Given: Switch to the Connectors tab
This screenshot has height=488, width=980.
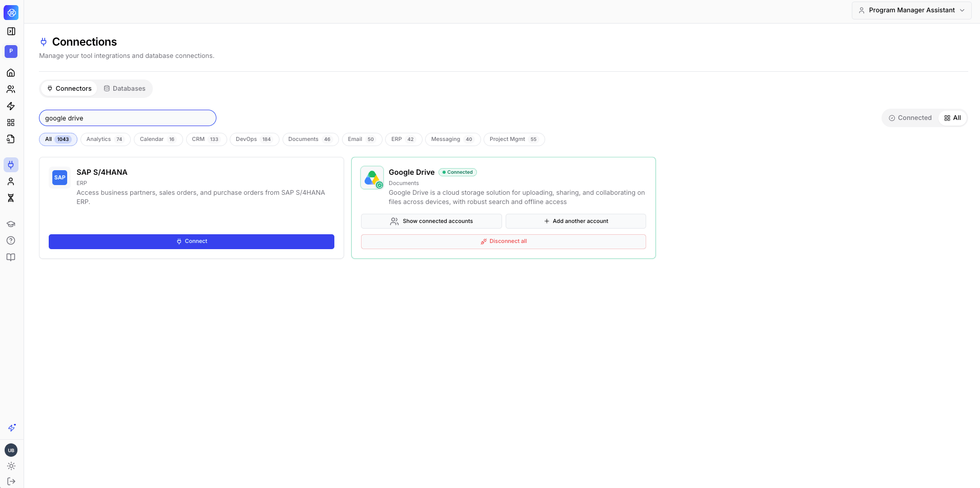Looking at the screenshot, I should pos(69,89).
